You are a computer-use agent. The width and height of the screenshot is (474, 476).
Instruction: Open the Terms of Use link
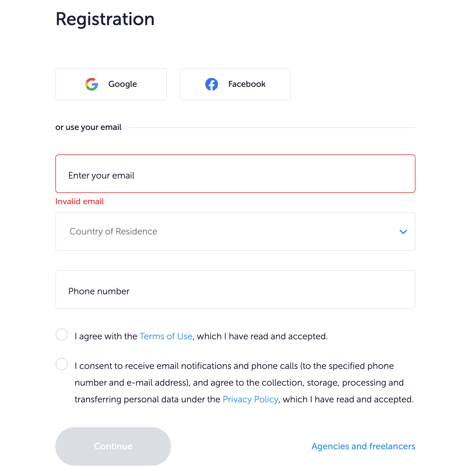[x=166, y=336]
